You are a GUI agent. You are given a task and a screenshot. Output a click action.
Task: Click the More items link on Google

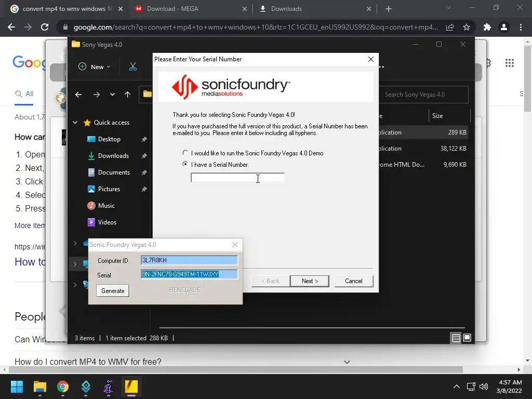30,225
